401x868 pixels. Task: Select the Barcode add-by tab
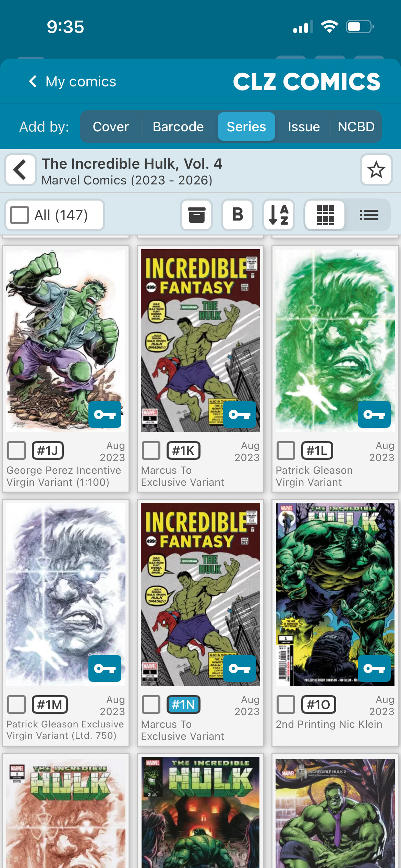tap(178, 126)
